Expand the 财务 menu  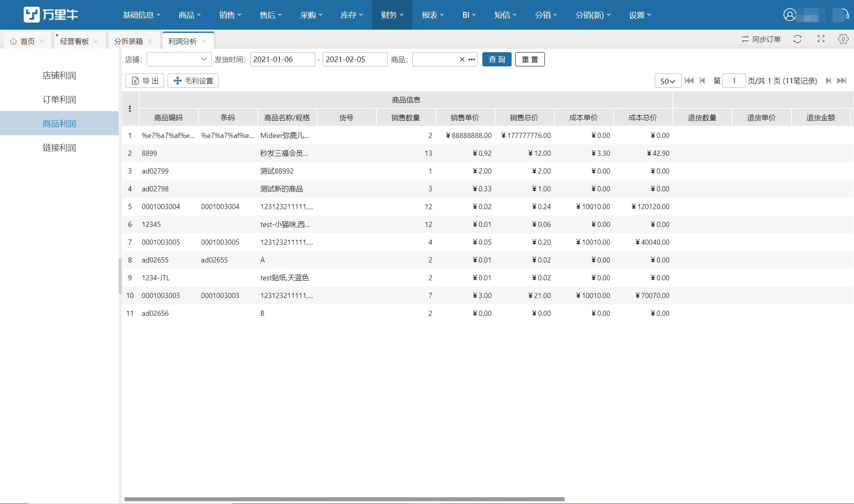coord(392,15)
